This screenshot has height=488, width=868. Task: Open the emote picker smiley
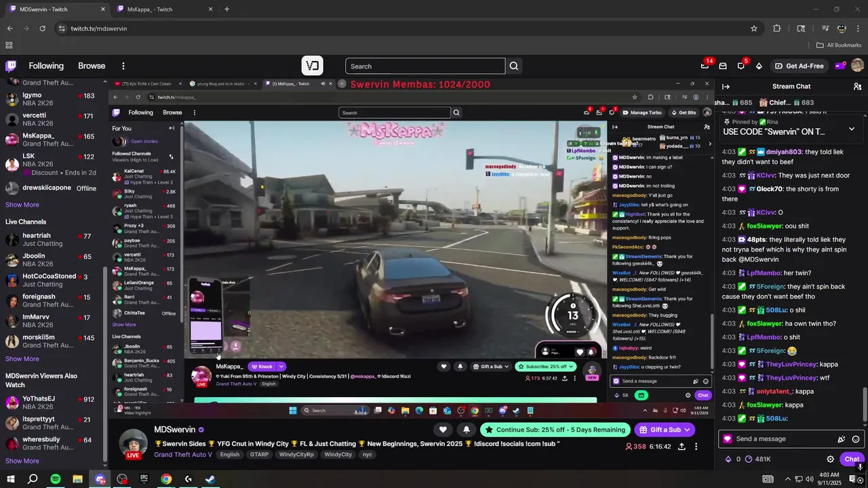click(x=856, y=439)
